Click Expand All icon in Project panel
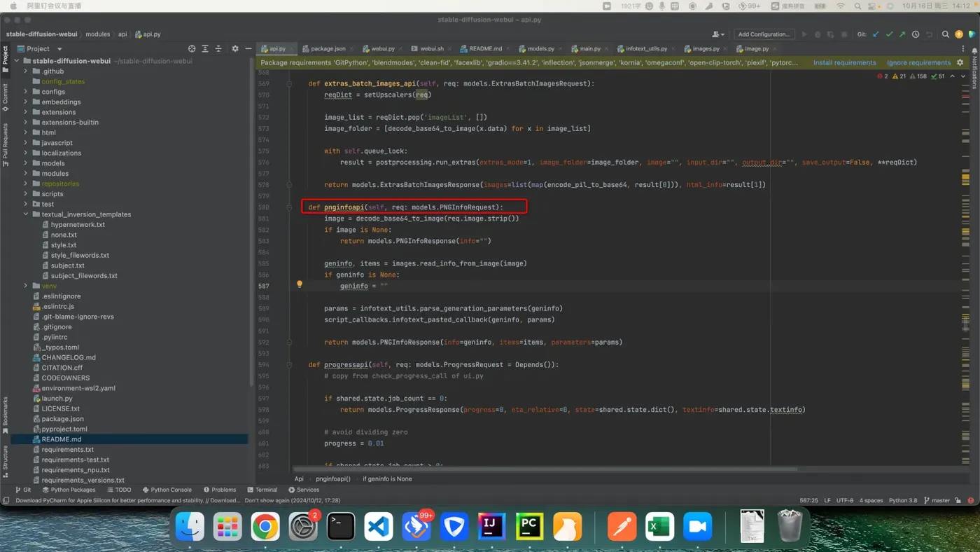The image size is (980, 552). (205, 49)
